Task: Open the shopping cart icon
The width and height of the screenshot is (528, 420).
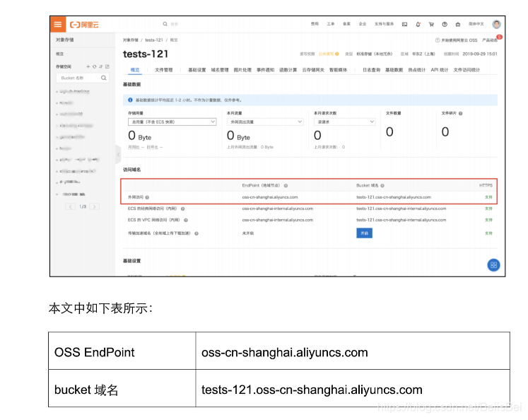Action: coord(431,24)
